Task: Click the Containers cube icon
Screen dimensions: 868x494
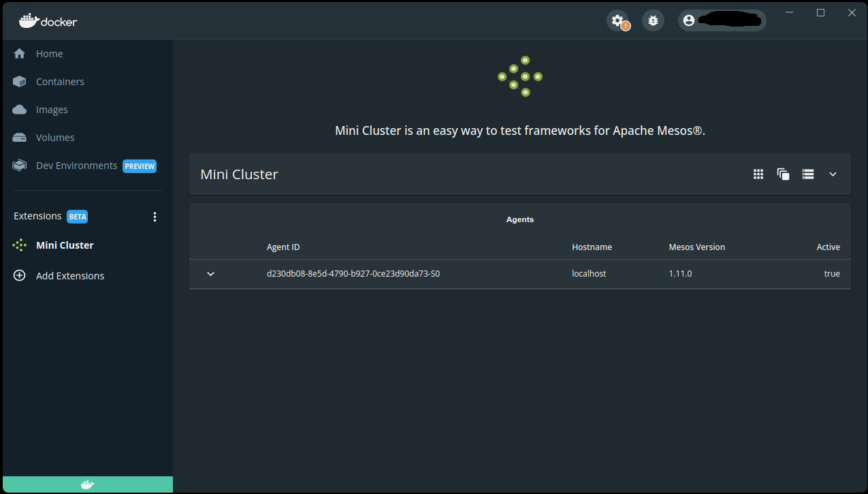Action: [19, 82]
